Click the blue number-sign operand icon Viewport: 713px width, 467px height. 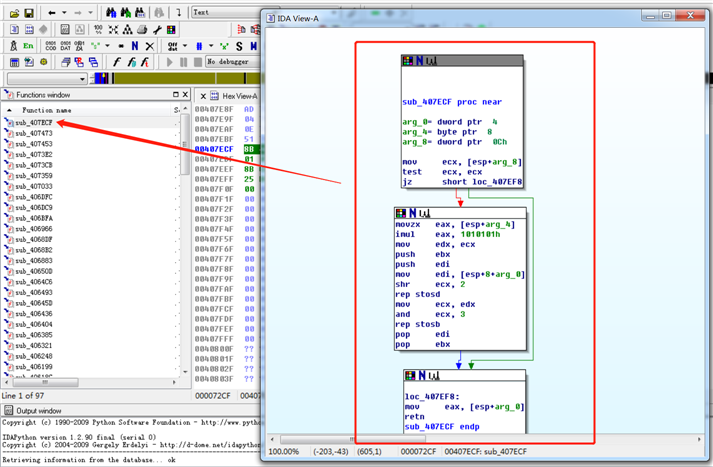pyautogui.click(x=199, y=46)
